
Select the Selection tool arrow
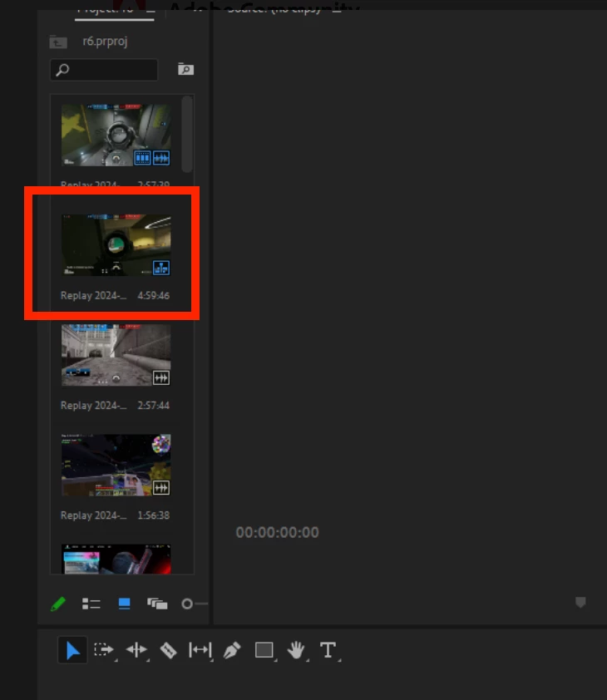point(73,650)
